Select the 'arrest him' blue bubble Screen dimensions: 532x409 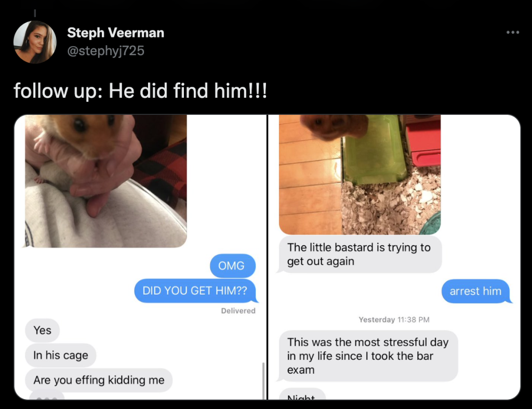pyautogui.click(x=476, y=291)
